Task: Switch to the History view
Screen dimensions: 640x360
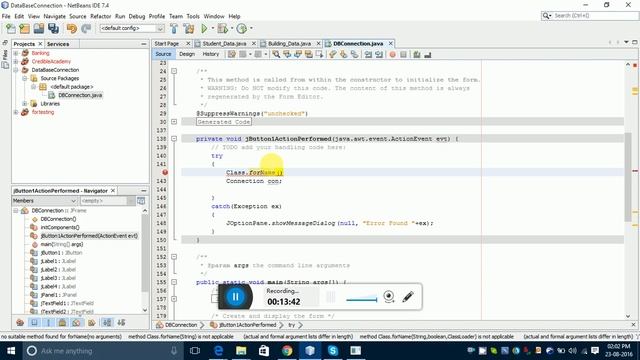Action: [x=211, y=54]
